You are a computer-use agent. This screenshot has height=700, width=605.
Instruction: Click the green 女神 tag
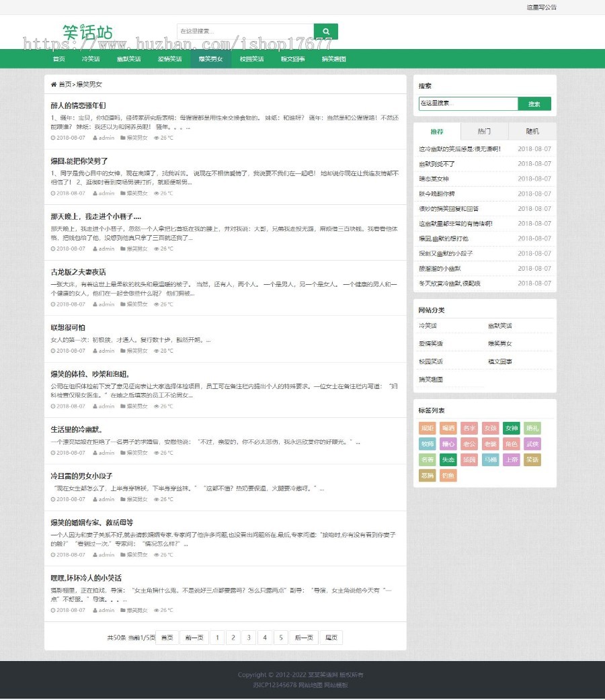point(511,428)
